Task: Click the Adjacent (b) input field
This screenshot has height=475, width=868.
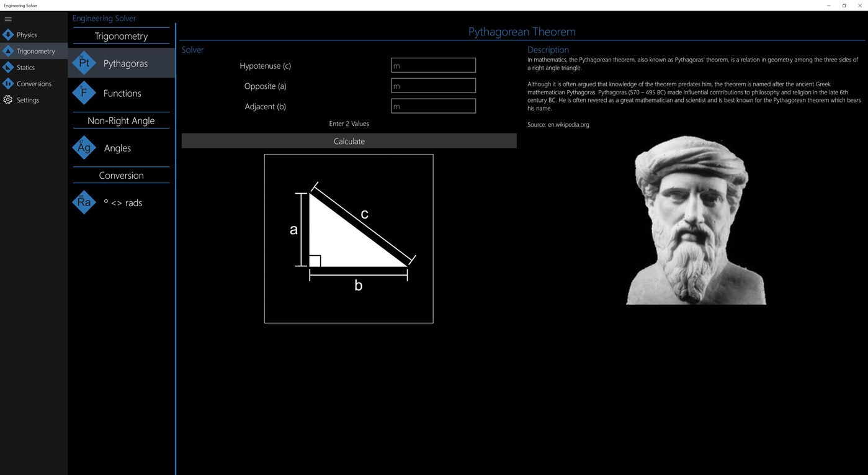Action: pyautogui.click(x=433, y=106)
